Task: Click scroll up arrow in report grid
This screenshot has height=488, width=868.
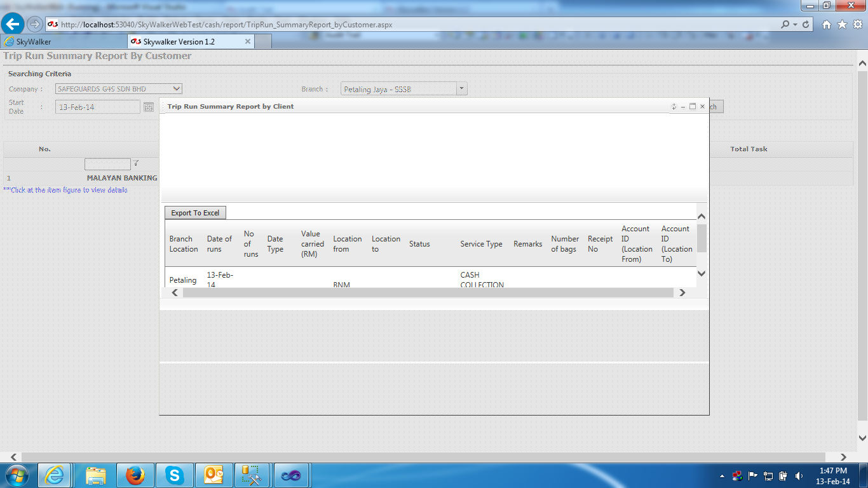Action: (702, 217)
